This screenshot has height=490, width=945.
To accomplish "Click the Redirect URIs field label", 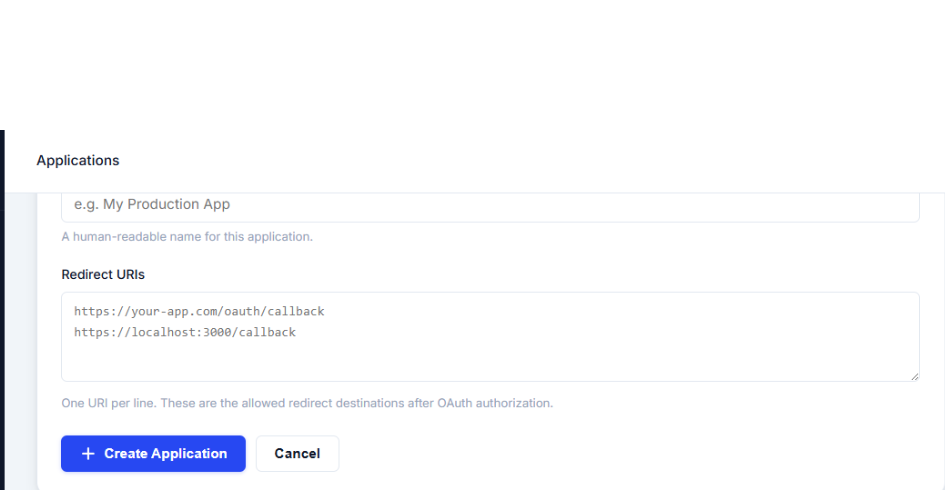I will tap(103, 274).
